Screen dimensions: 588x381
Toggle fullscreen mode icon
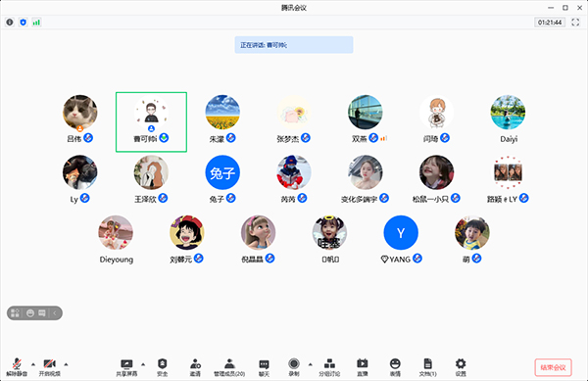coord(575,23)
